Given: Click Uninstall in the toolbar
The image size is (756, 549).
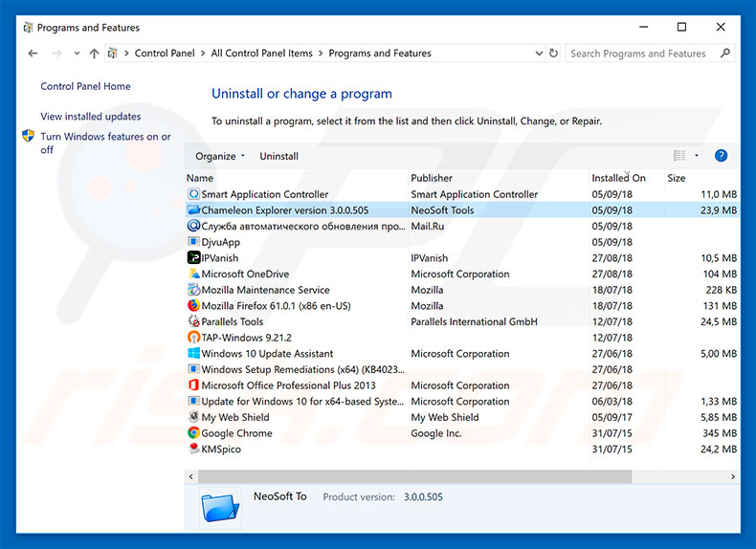Looking at the screenshot, I should (x=278, y=156).
